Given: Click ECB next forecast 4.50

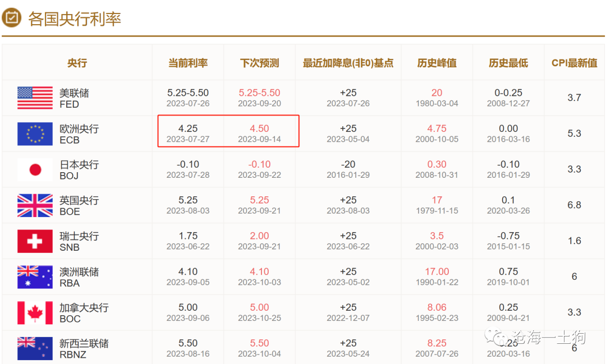Looking at the screenshot, I should tap(259, 128).
